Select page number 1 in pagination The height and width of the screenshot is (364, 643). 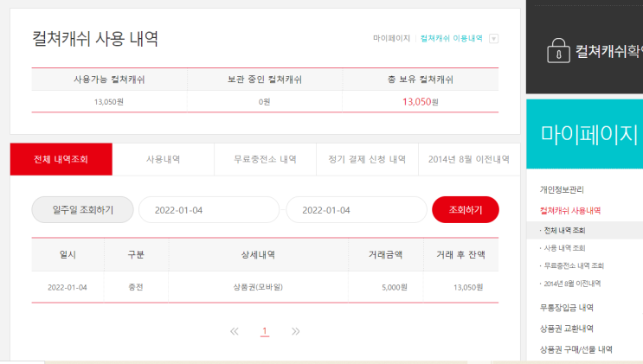tap(265, 331)
